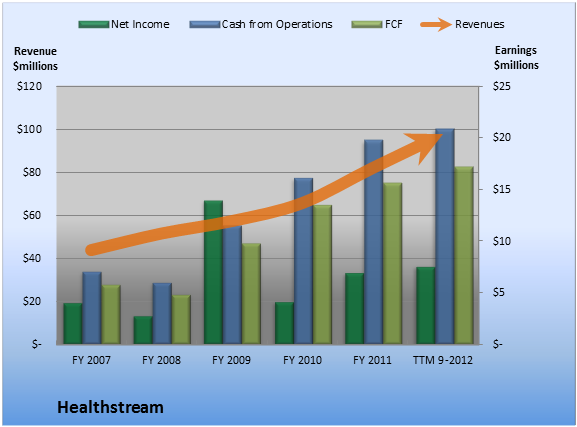This screenshot has width=577, height=427.
Task: Select the Net Income legend label
Action: [140, 24]
